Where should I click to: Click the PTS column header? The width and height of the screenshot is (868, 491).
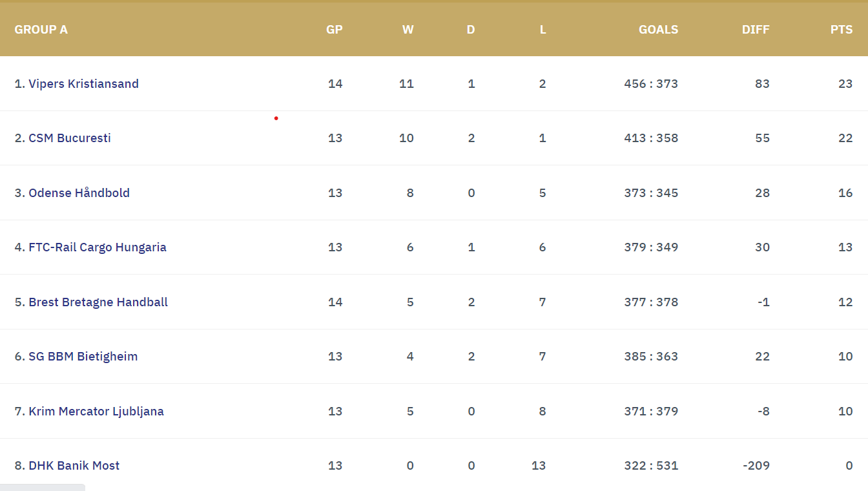842,30
